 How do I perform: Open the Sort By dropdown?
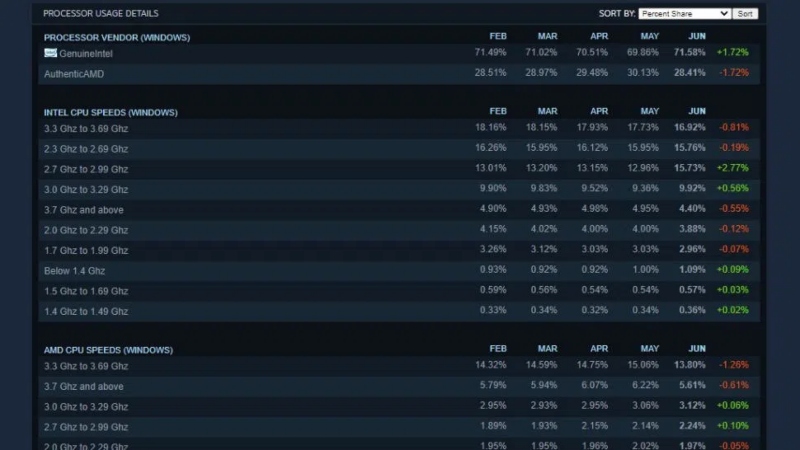coord(684,14)
